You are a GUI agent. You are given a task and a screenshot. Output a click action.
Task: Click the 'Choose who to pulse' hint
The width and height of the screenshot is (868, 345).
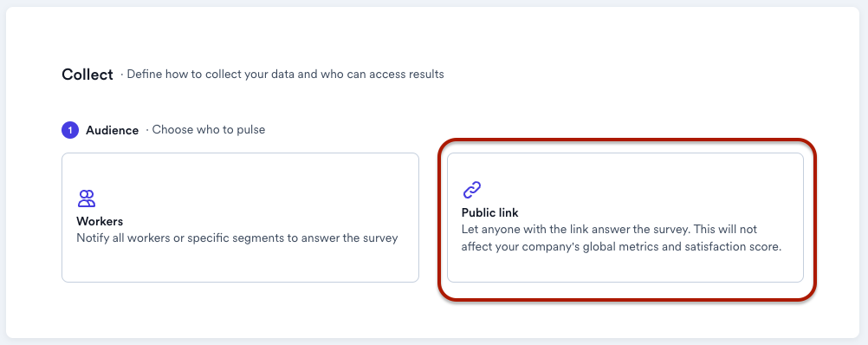point(209,129)
